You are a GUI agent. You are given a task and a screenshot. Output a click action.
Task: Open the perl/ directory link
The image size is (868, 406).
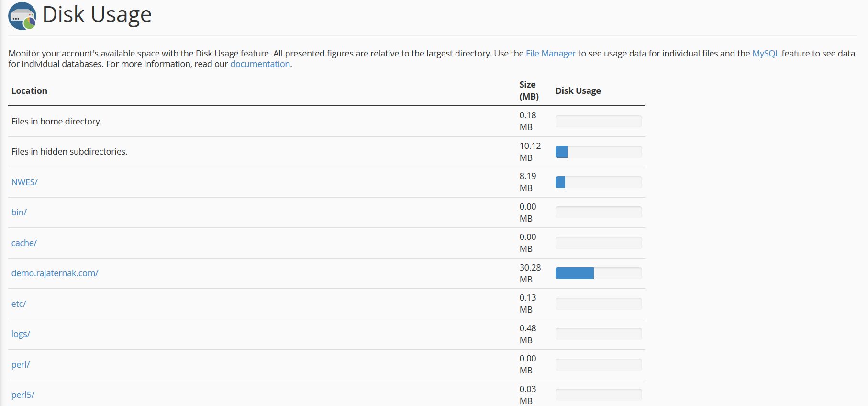[21, 365]
